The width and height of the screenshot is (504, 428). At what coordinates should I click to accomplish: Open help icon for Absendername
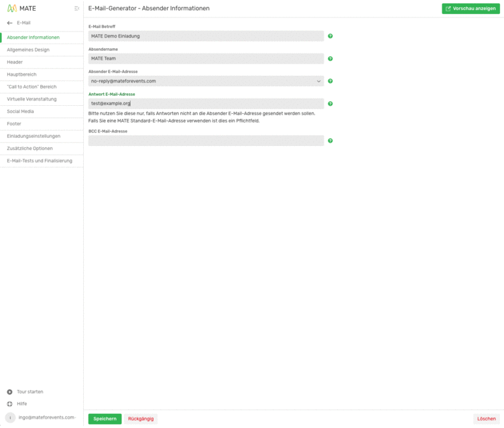point(330,58)
